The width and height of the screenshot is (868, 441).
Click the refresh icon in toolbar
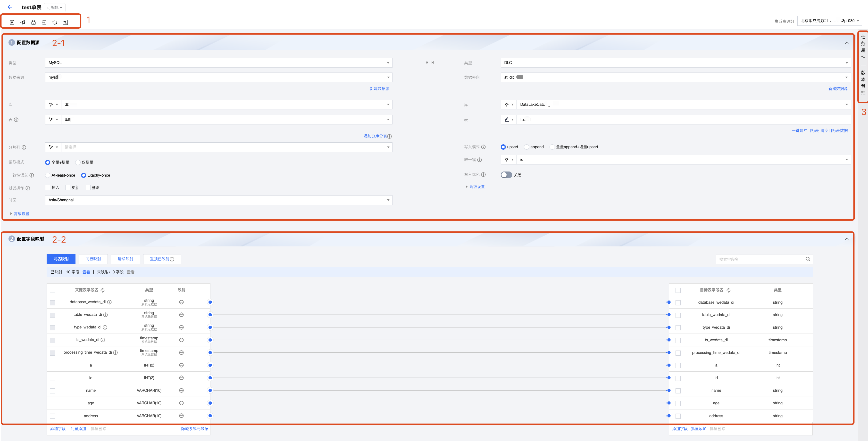point(55,22)
